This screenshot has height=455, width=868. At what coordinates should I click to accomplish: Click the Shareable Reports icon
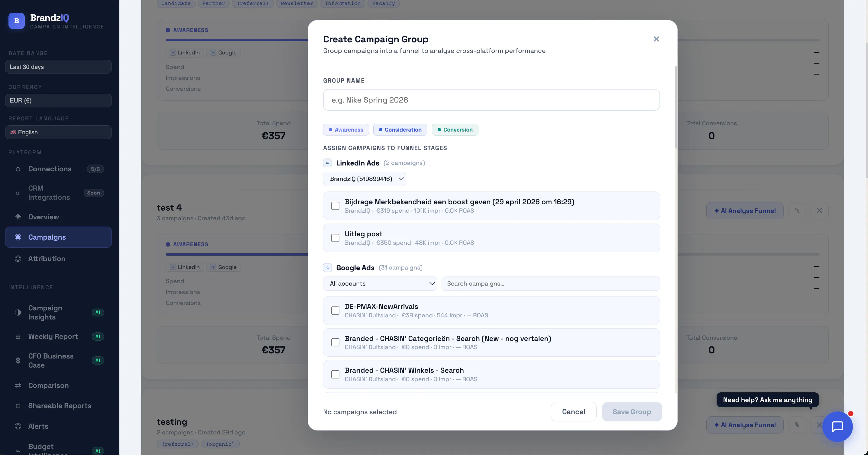pyautogui.click(x=18, y=406)
